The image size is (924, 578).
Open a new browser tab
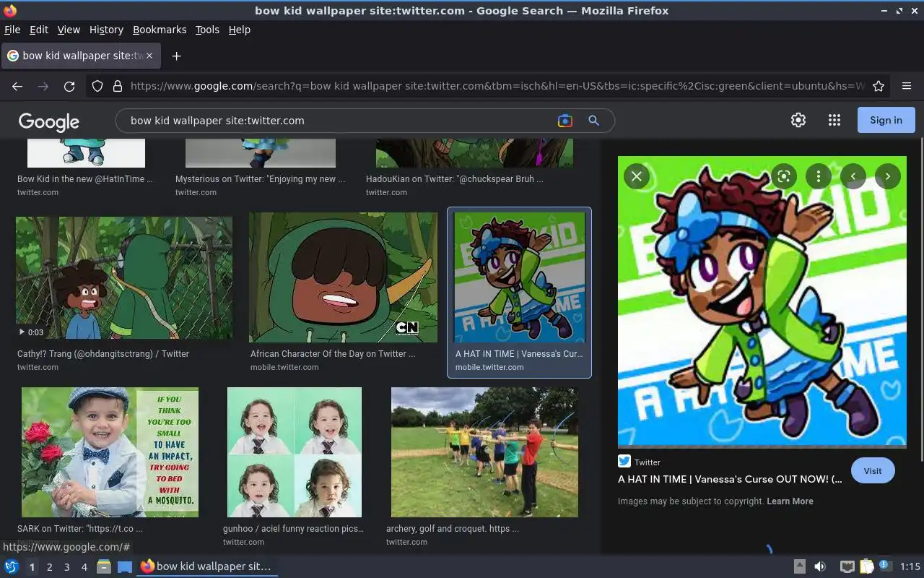pyautogui.click(x=176, y=56)
